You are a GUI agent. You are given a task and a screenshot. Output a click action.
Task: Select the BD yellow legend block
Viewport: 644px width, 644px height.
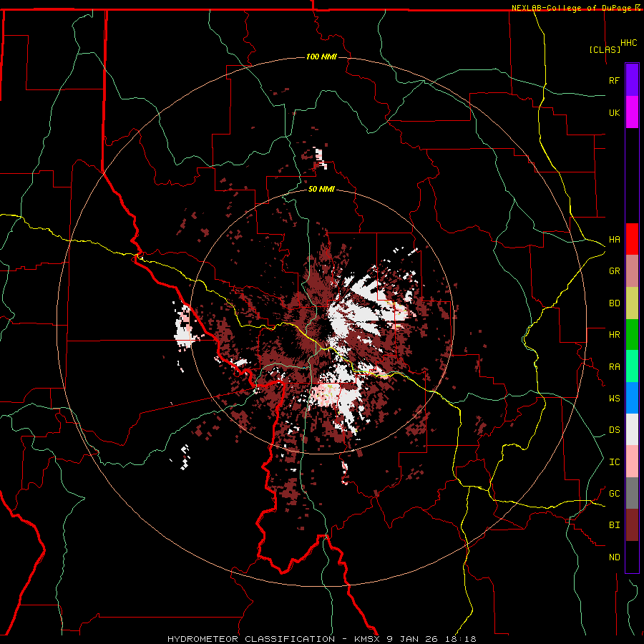(x=632, y=303)
